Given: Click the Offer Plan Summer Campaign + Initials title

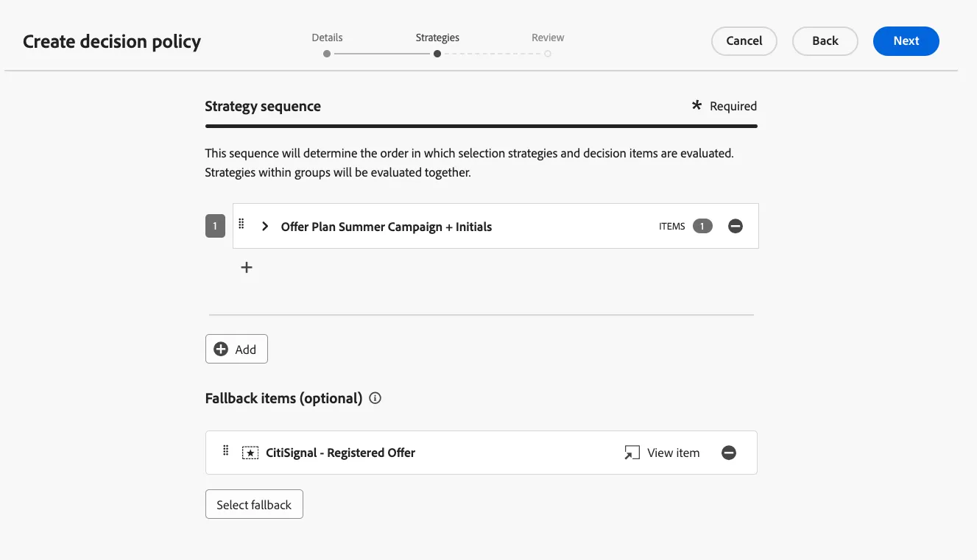Looking at the screenshot, I should (x=387, y=227).
